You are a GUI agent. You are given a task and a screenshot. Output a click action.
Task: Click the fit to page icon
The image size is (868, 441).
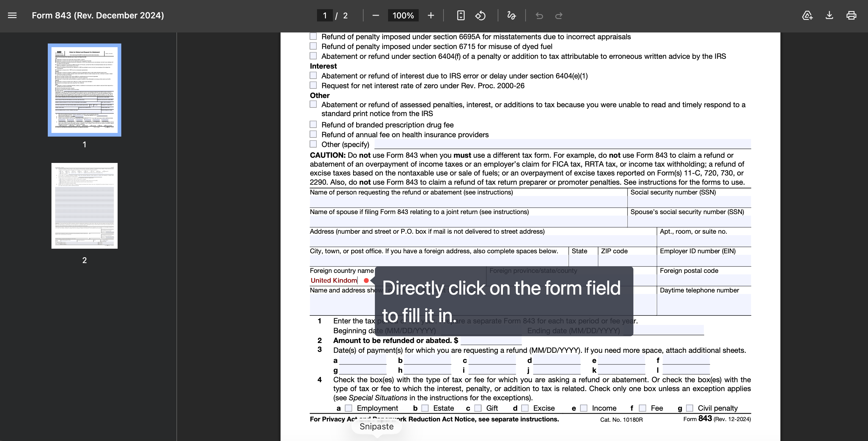click(461, 16)
